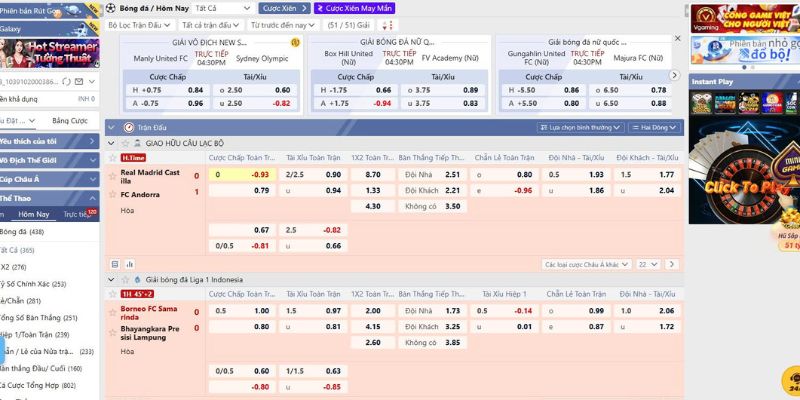Expand the Cúp Châu Á menu
800x400 pixels.
pos(49,179)
